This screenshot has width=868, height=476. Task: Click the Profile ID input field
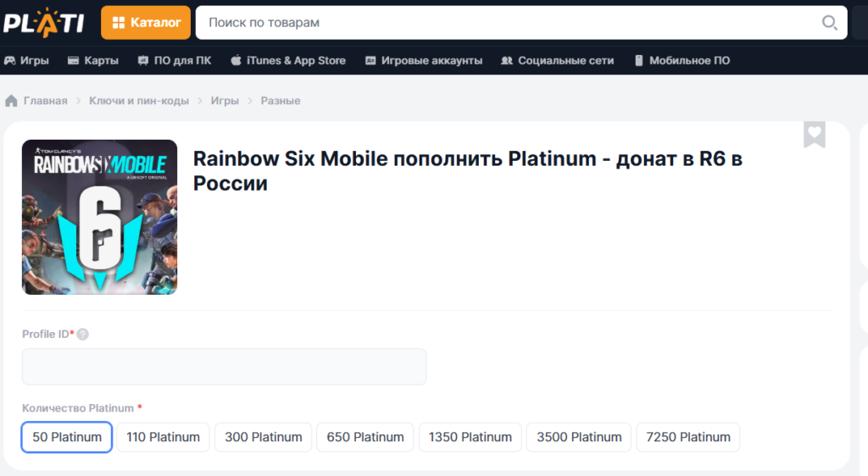[x=224, y=367]
